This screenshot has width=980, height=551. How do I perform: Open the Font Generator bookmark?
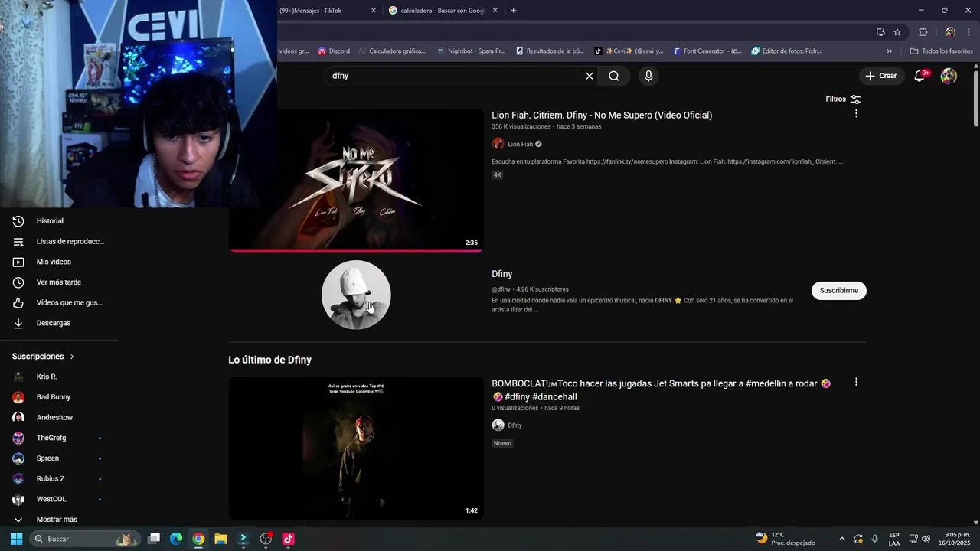click(707, 51)
